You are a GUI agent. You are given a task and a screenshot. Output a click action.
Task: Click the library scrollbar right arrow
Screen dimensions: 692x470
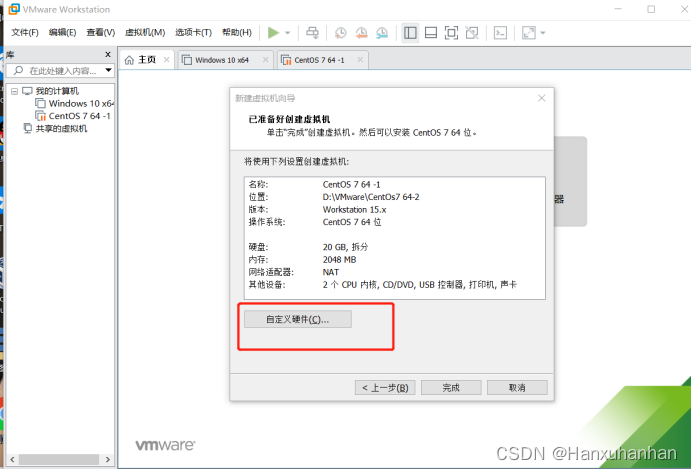(x=108, y=459)
